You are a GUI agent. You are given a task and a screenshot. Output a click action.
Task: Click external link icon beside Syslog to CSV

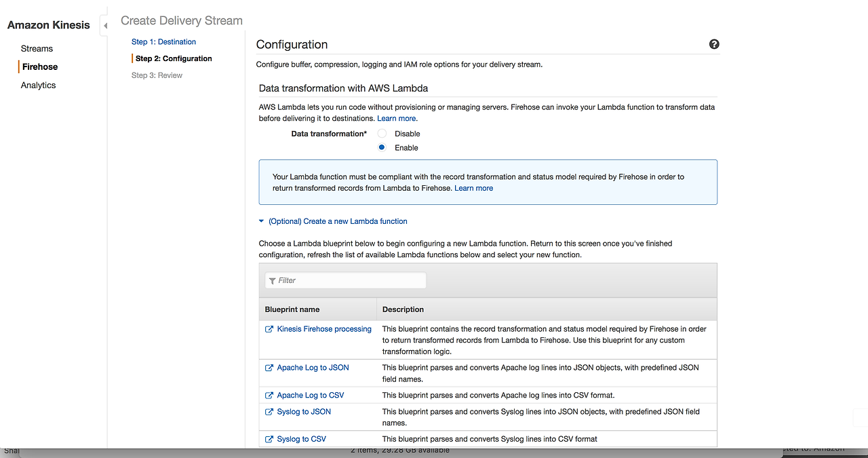(x=269, y=440)
